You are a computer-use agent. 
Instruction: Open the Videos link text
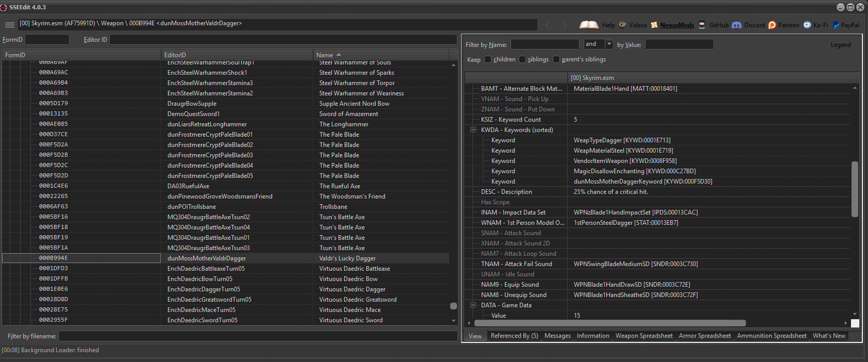[638, 25]
